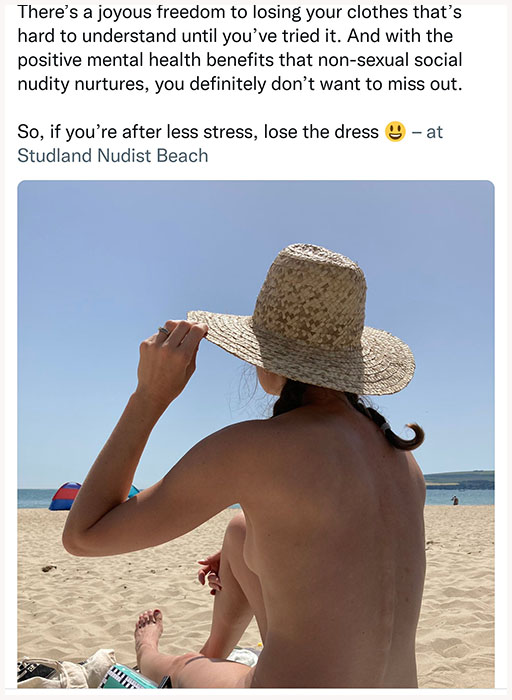
Task: Click the phrase "lose the dress"
Action: click(x=321, y=132)
